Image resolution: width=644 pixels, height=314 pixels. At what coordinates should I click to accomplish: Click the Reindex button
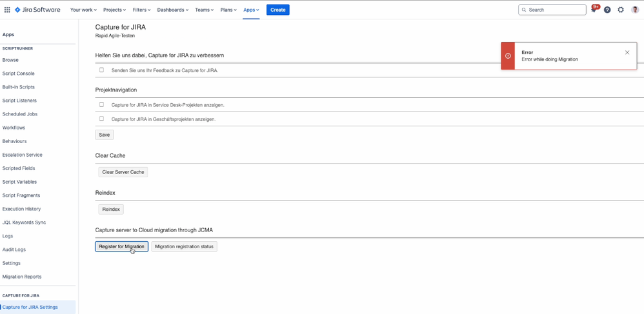(x=111, y=210)
